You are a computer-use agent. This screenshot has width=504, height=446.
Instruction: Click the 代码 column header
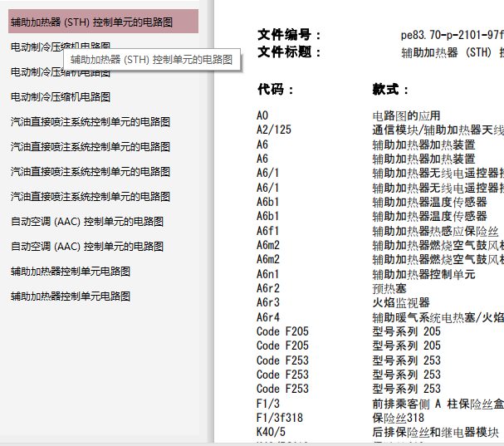pyautogui.click(x=275, y=90)
